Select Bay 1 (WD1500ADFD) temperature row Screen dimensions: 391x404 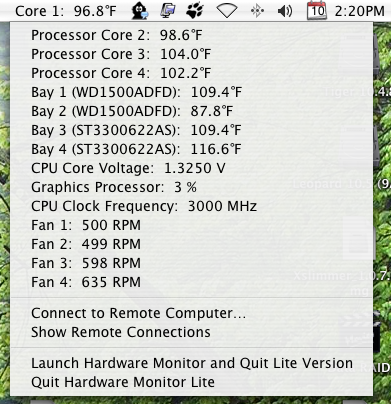[x=191, y=92]
